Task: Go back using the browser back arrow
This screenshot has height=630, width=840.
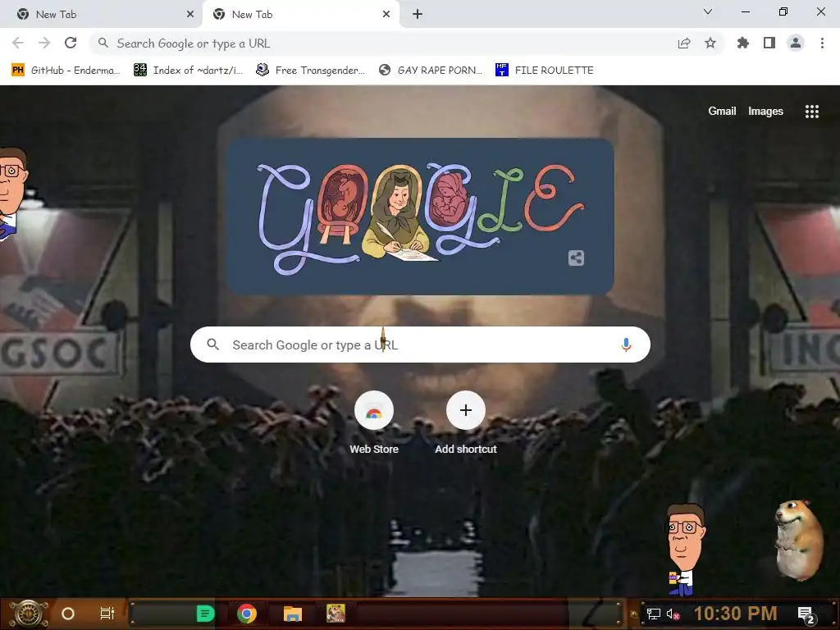Action: click(18, 43)
